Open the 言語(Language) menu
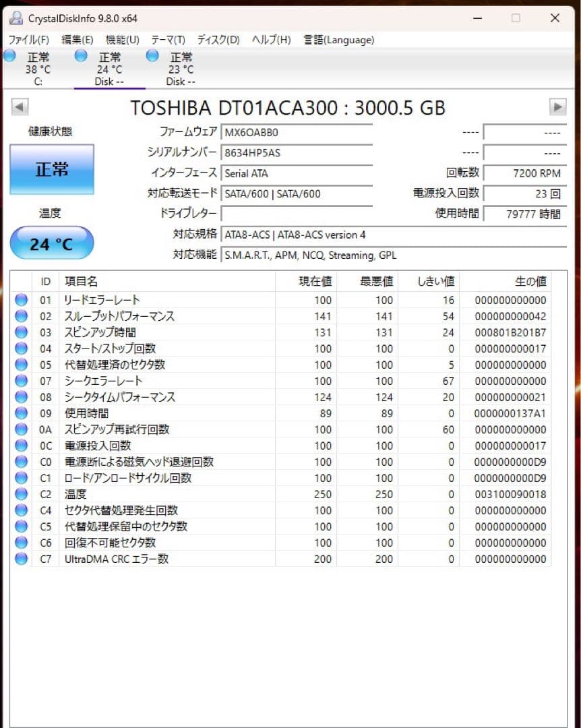Image resolution: width=581 pixels, height=728 pixels. (x=338, y=40)
